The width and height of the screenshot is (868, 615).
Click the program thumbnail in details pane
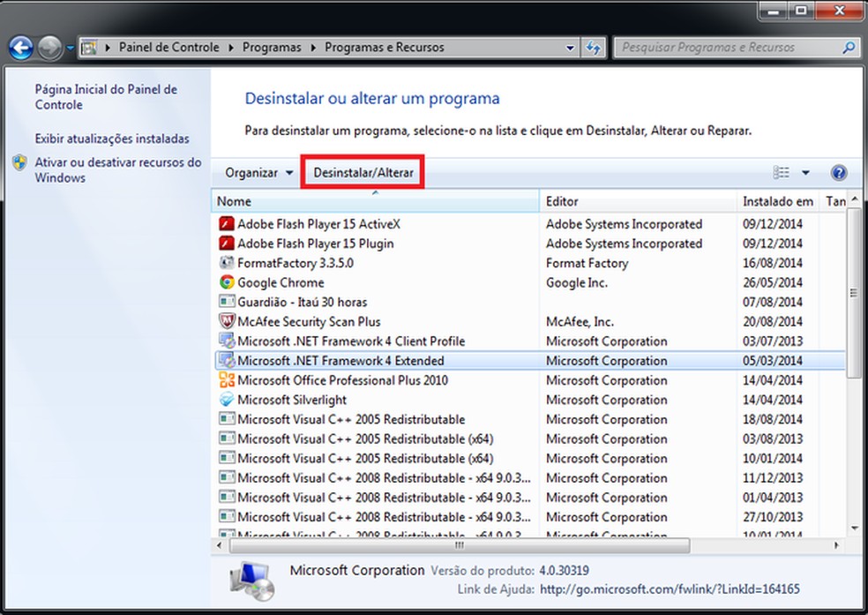pos(252,581)
